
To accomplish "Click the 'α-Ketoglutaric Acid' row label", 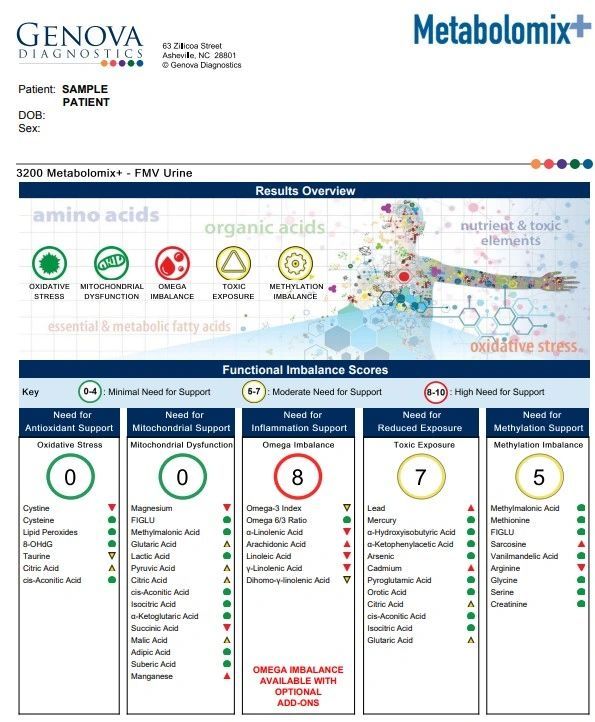I will click(164, 616).
